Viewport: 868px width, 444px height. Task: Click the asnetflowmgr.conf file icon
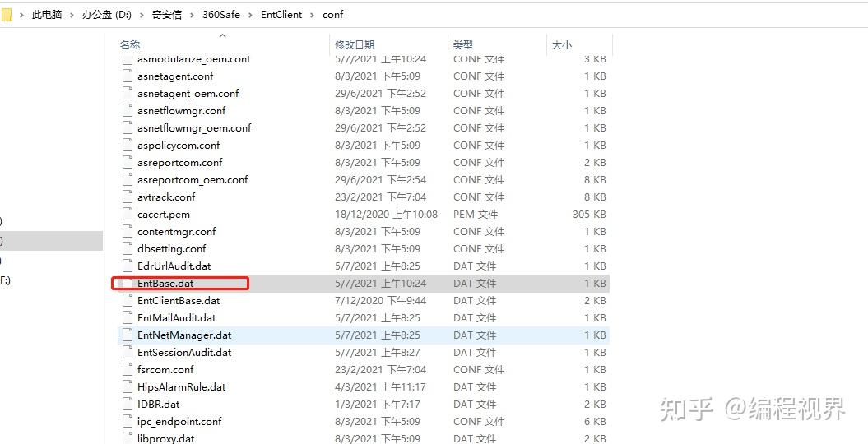tap(128, 110)
